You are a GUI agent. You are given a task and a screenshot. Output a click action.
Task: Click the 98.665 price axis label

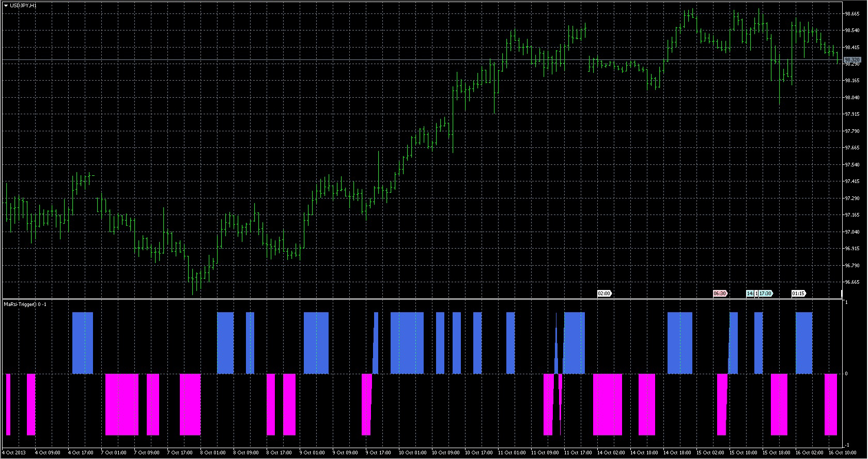852,14
